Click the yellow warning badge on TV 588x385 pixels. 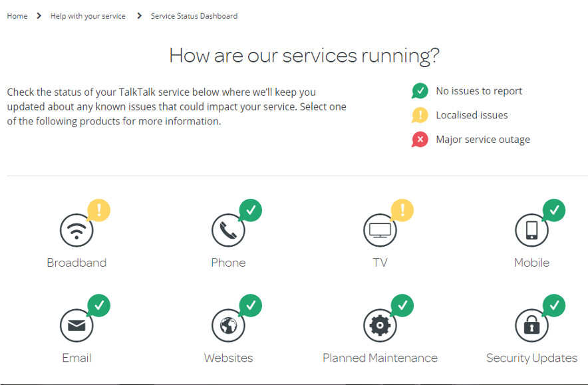click(x=402, y=210)
